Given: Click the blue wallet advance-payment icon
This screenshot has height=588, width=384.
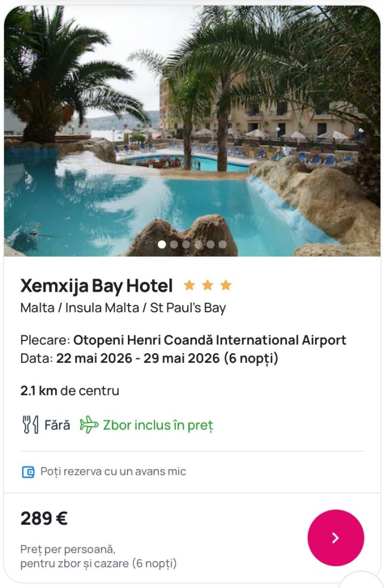Looking at the screenshot, I should point(28,472).
